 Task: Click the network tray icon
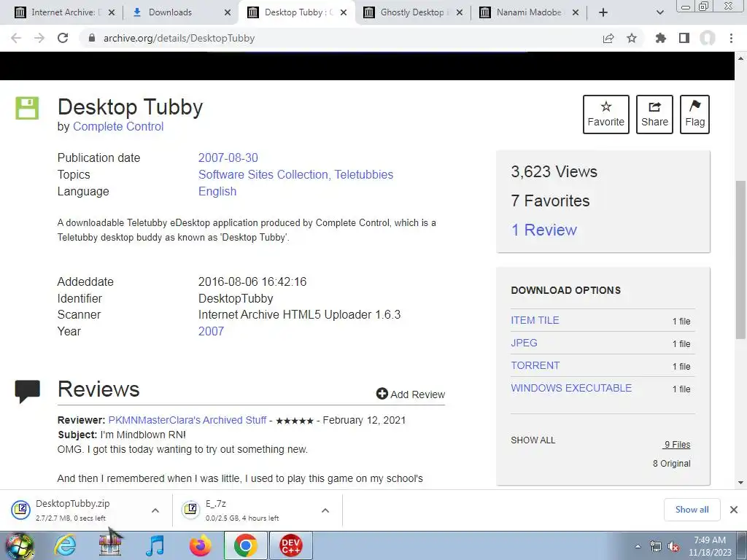(656, 547)
